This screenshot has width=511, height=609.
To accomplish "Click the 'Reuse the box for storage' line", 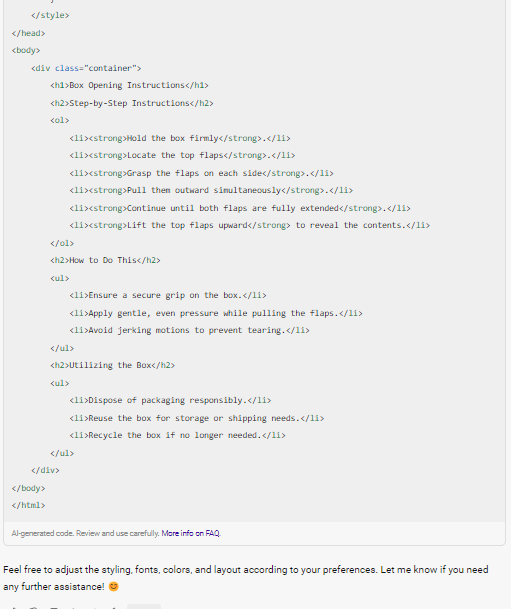I will click(x=197, y=418).
